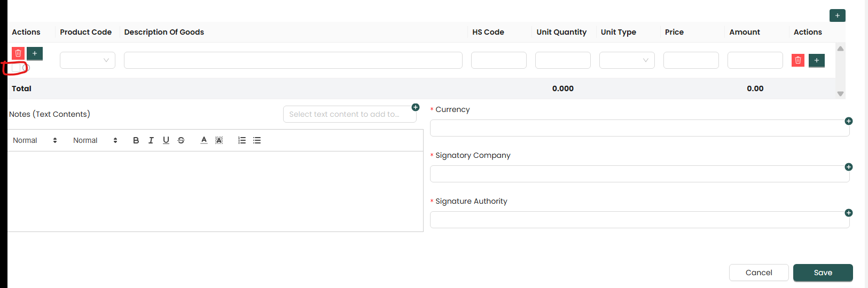Click the Amount input field
This screenshot has height=288, width=868.
point(755,60)
